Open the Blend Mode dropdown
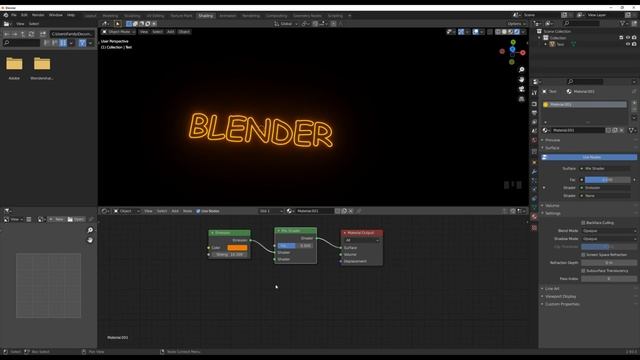 click(x=609, y=231)
